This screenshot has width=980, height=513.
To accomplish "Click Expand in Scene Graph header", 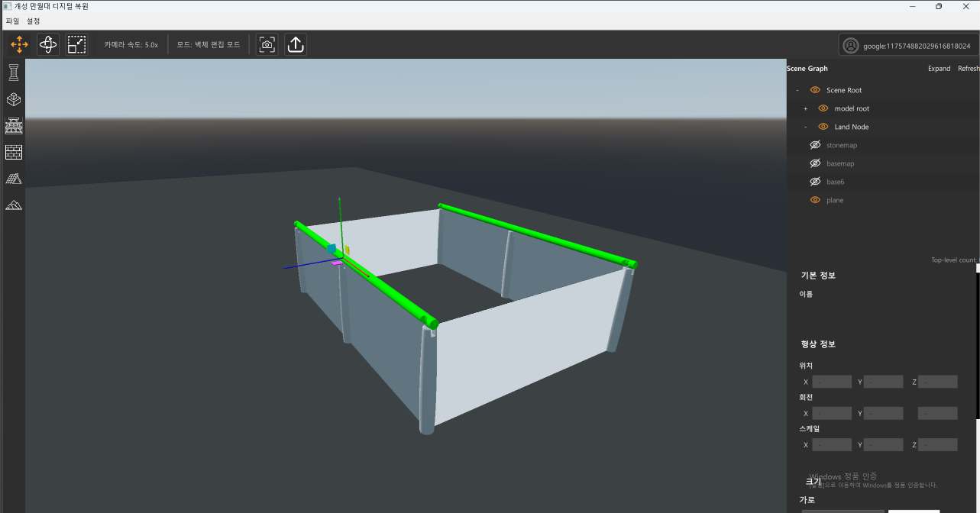I will click(939, 69).
